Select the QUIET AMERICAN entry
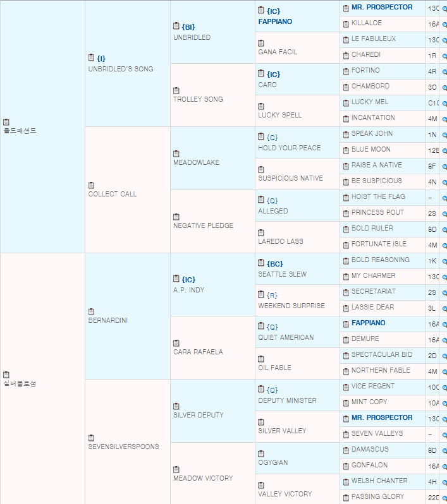Image resolution: width=447 pixels, height=504 pixels. click(x=286, y=337)
